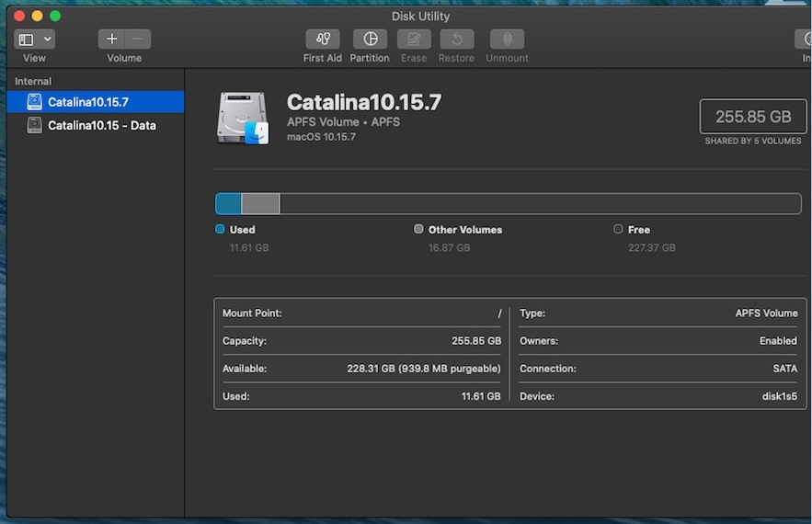Image resolution: width=812 pixels, height=524 pixels.
Task: Add a volume with the plus button
Action: (111, 39)
